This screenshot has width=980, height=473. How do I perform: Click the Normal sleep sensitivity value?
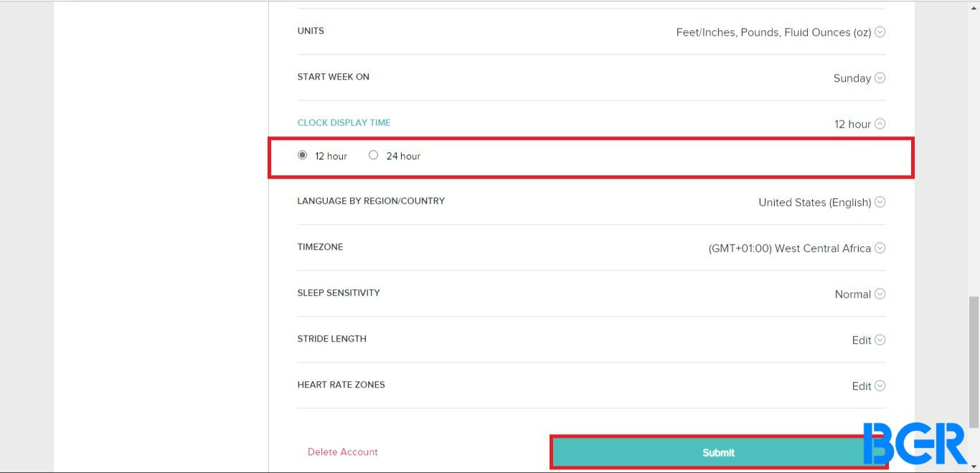tap(853, 294)
